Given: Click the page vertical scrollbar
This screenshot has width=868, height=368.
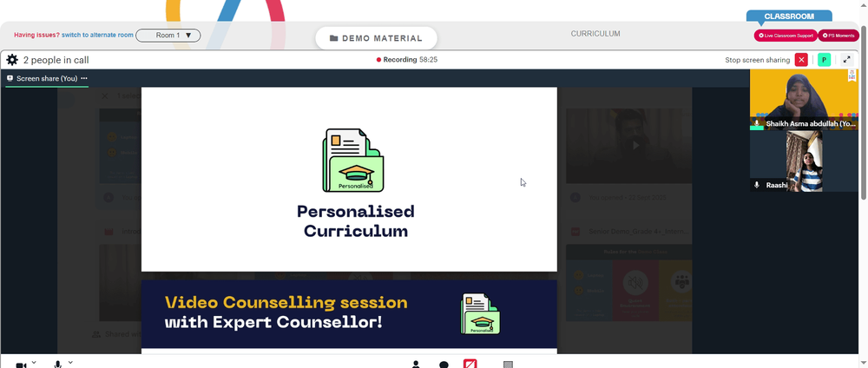Looking at the screenshot, I should 864,111.
